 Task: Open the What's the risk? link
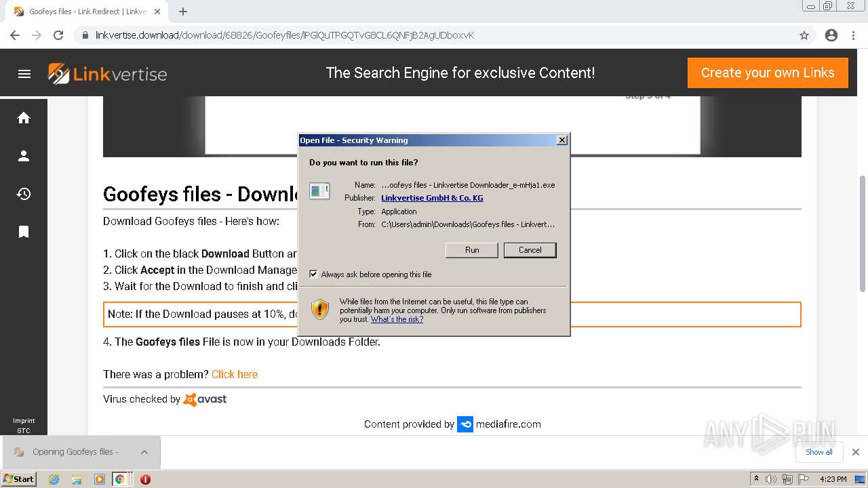(x=397, y=319)
